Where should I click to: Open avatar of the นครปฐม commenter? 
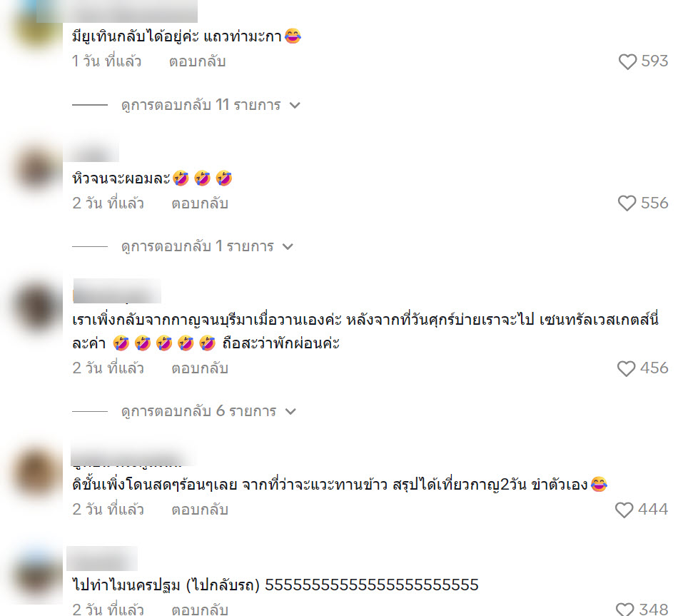tap(37, 575)
